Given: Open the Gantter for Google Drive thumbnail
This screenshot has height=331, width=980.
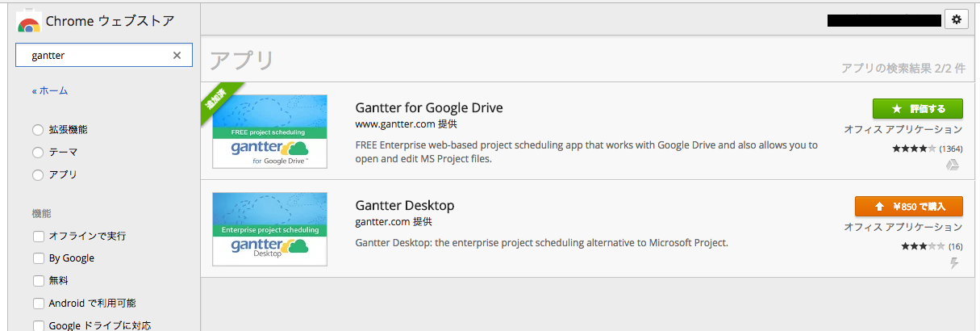Looking at the screenshot, I should pos(269,131).
